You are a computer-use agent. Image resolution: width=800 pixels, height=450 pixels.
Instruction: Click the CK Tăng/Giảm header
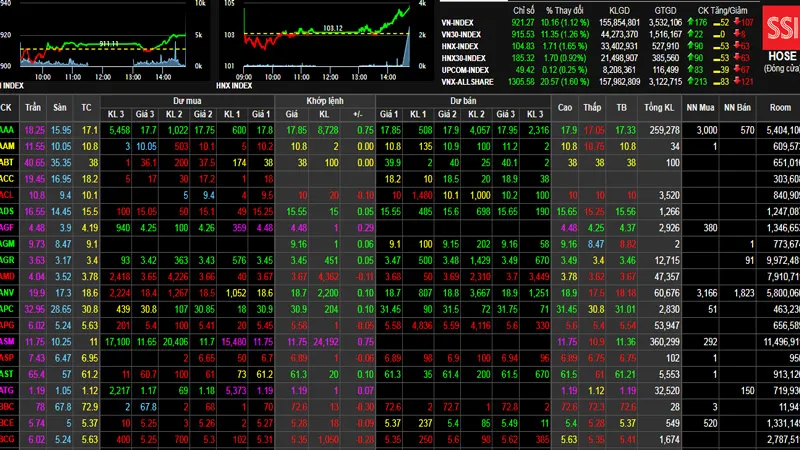[722, 10]
